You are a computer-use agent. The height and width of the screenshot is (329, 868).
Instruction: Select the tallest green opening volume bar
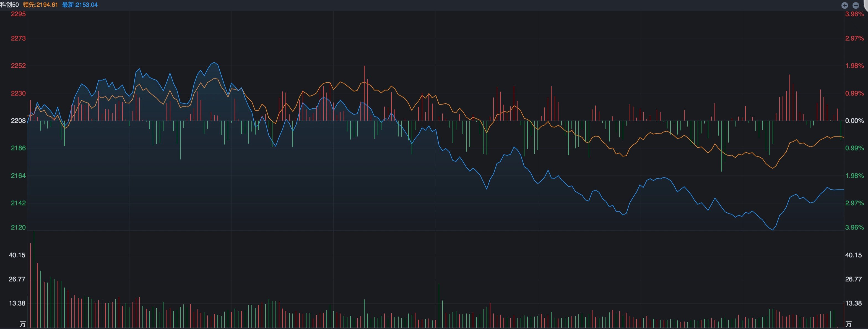tap(34, 279)
